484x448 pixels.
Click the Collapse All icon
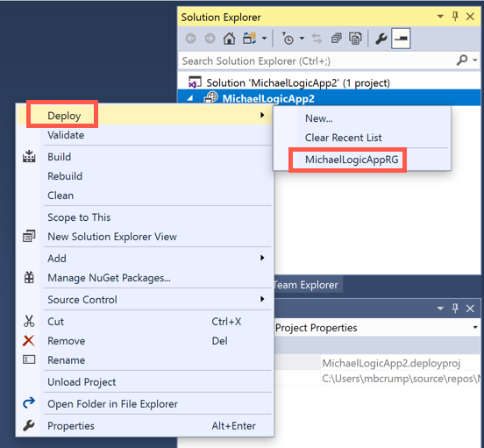[x=336, y=39]
